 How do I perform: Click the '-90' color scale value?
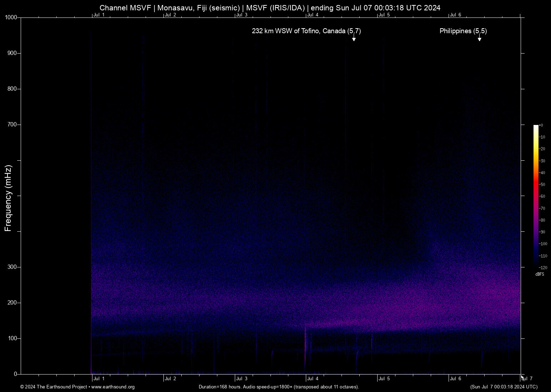pos(542,232)
